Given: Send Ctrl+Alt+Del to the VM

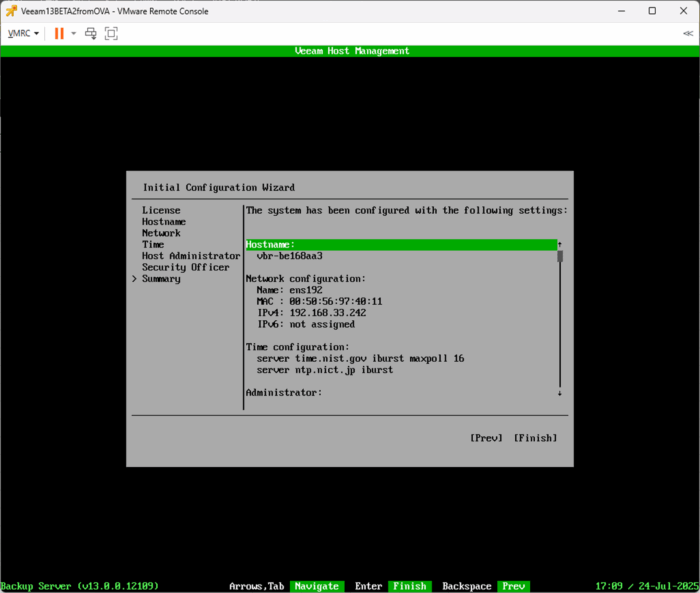Looking at the screenshot, I should 91,33.
